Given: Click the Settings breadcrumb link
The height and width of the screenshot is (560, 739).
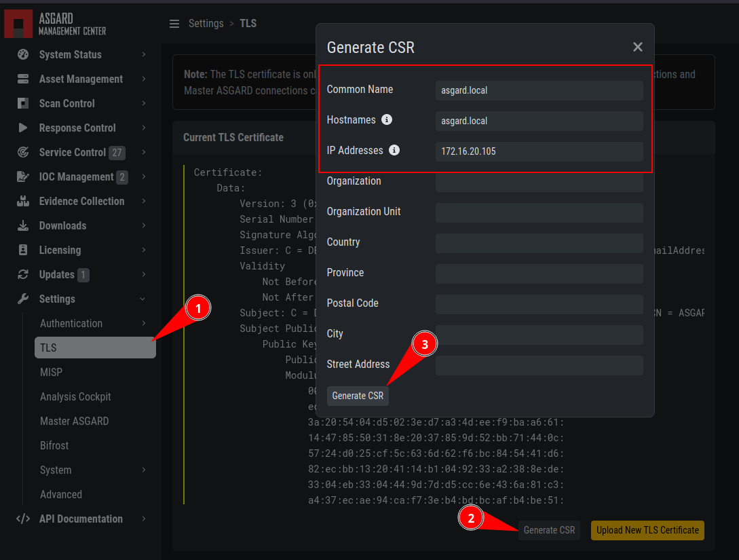Looking at the screenshot, I should click(206, 24).
